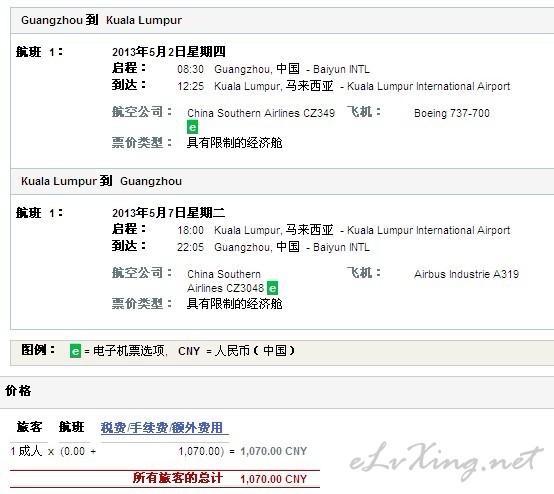Screen dimensions: 554x494
Task: Click the '电子机票选项' legend text
Action: pyautogui.click(x=129, y=351)
